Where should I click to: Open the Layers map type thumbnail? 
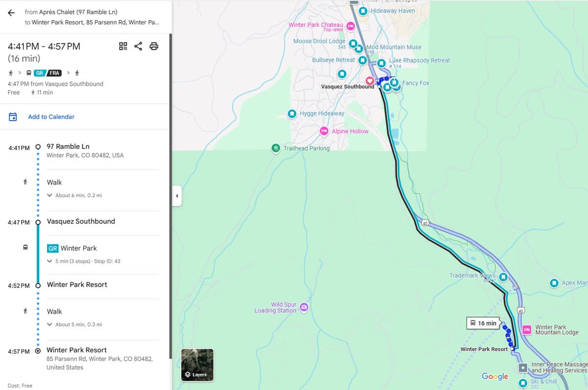pyautogui.click(x=197, y=365)
